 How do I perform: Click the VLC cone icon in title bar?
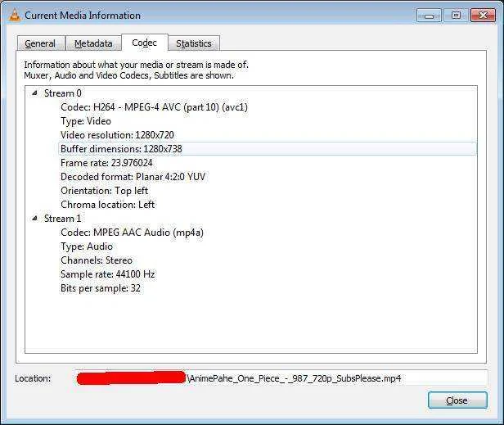point(14,15)
